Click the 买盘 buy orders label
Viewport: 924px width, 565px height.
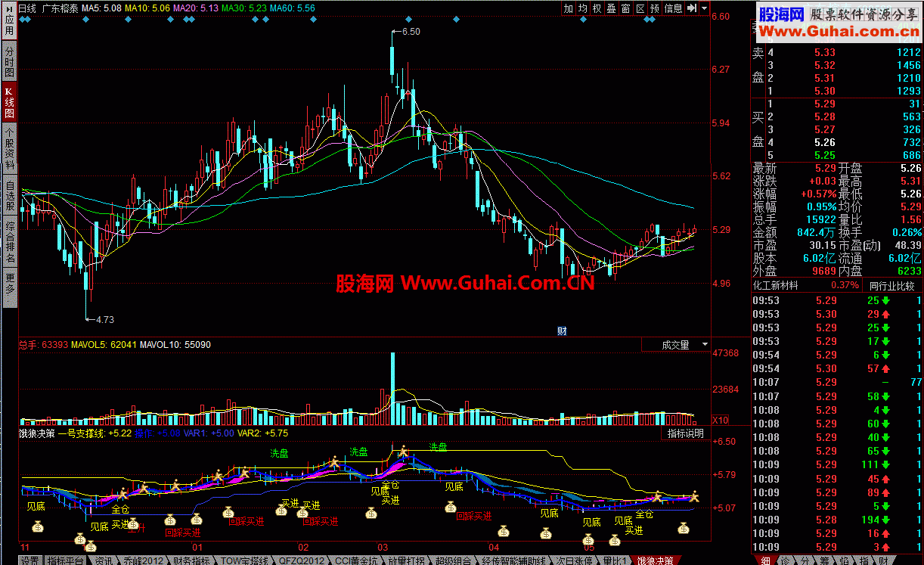[758, 130]
